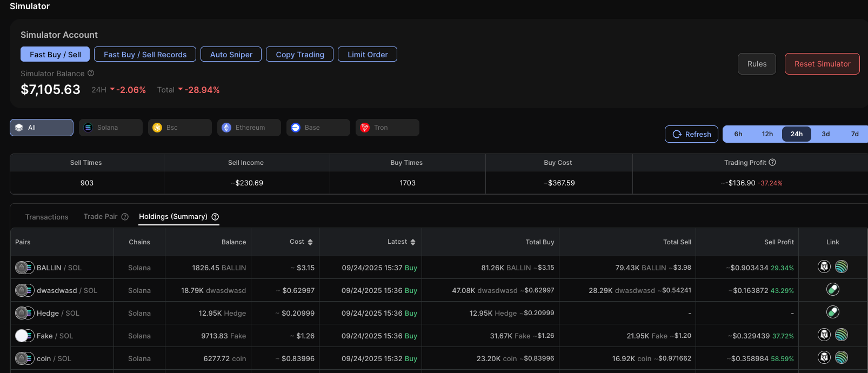868x373 pixels.
Task: Switch to Fast Buy / Sell tab
Action: [55, 54]
